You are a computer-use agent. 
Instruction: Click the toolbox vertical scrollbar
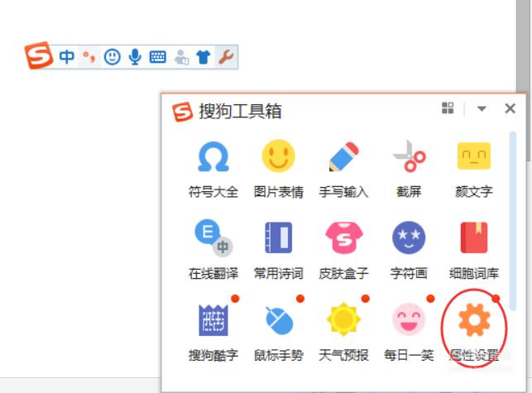513,221
